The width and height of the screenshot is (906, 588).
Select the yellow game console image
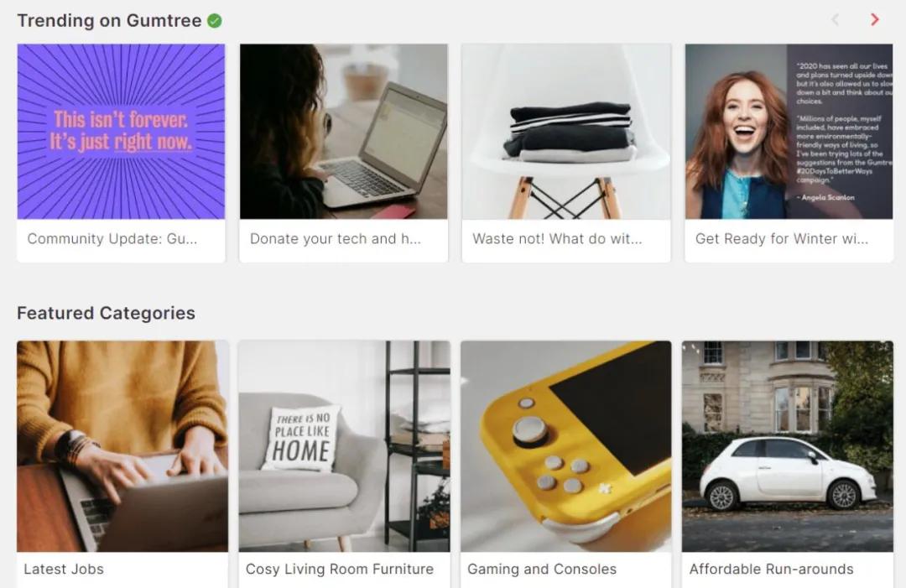[x=566, y=446]
